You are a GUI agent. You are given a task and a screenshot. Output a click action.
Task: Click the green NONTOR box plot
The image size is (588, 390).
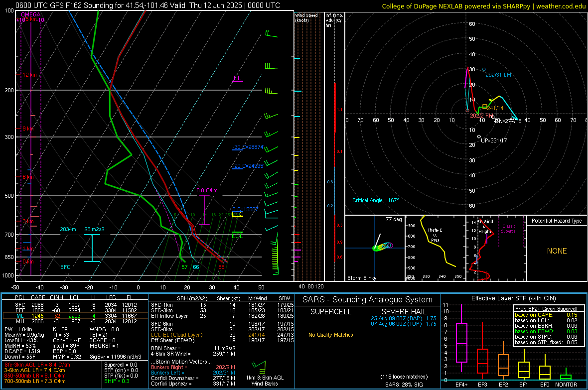pyautogui.click(x=566, y=375)
